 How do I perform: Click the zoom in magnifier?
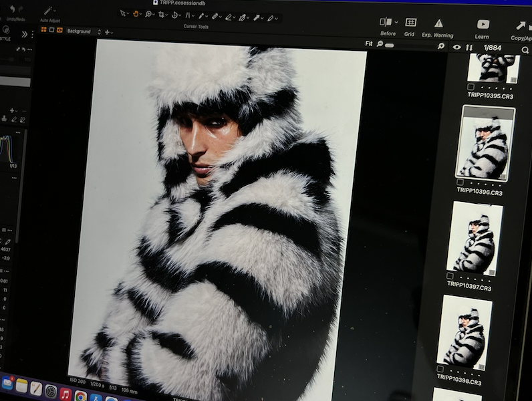441,46
